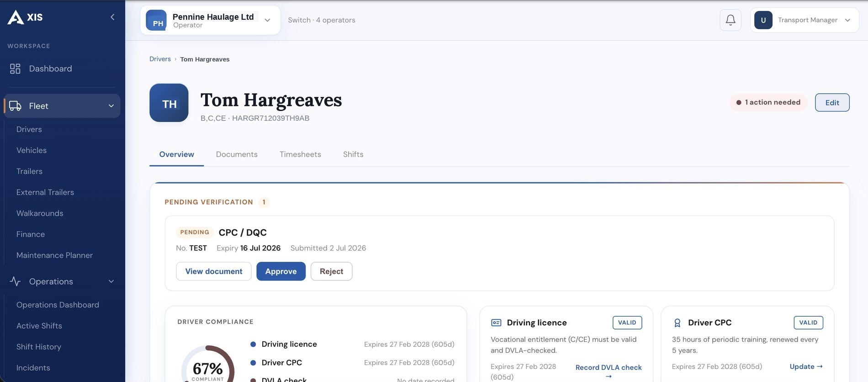This screenshot has height=382, width=868.
Task: Click the 67% compliance progress ring
Action: tap(208, 364)
